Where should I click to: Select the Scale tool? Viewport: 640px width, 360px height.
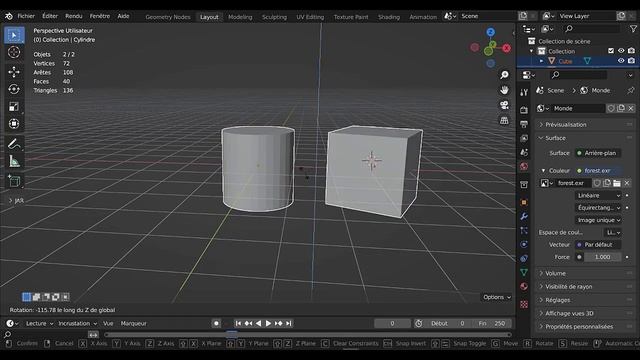pos(14,107)
